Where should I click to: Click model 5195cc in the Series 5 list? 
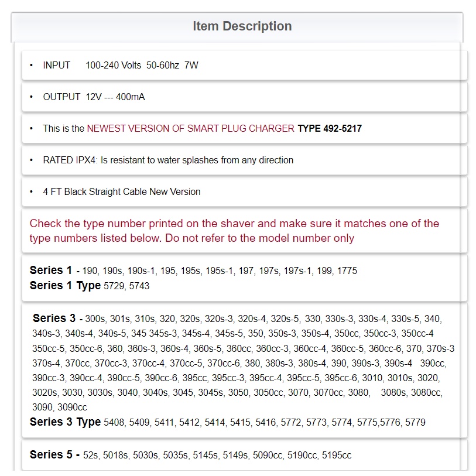[x=336, y=456]
